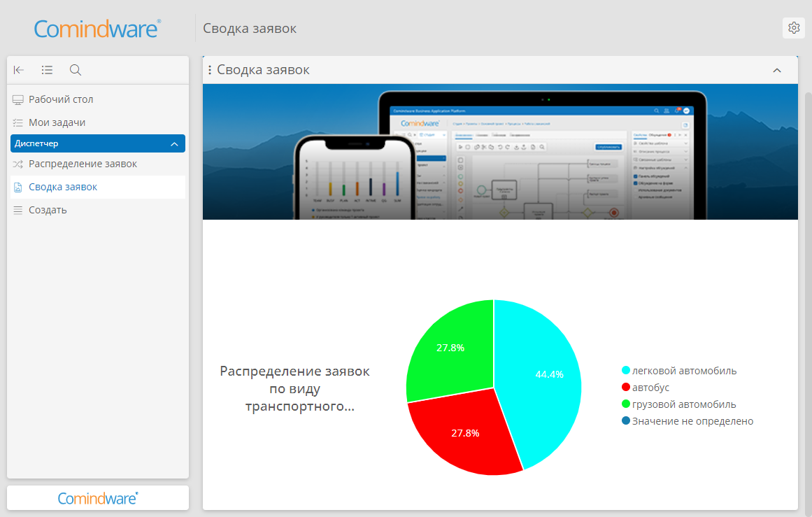Open the list view icon in sidebar
This screenshot has width=812, height=517.
[x=47, y=70]
